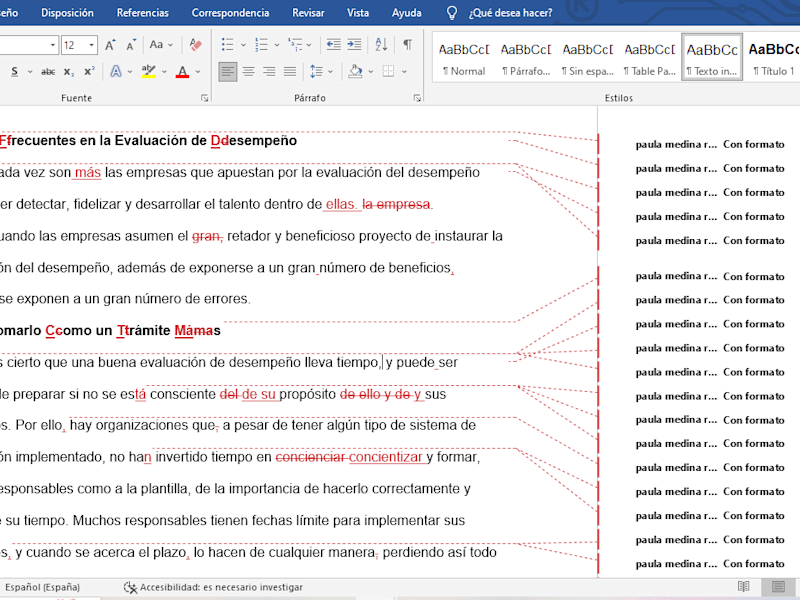Apply yellow text highlight color

(148, 72)
